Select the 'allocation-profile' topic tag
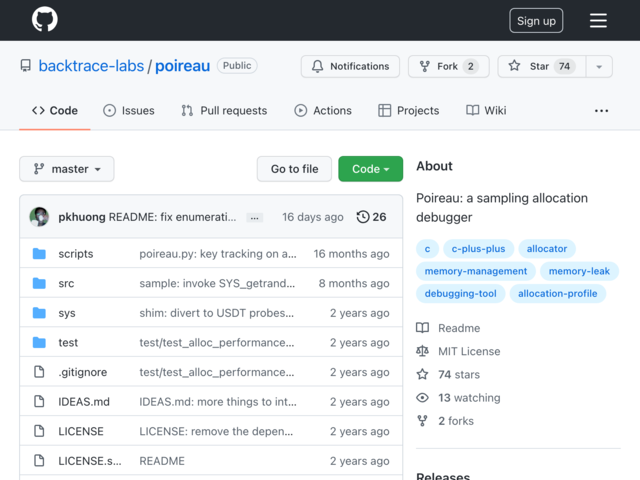640x480 pixels. point(558,293)
